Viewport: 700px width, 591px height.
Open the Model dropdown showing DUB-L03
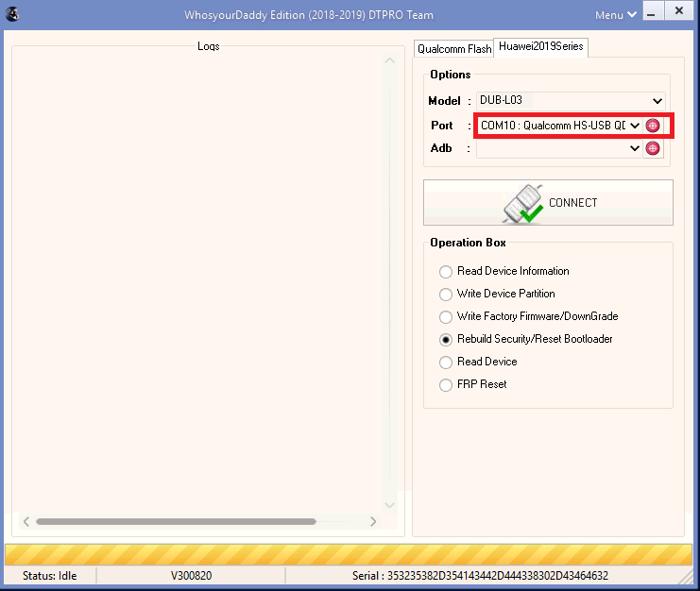(571, 101)
